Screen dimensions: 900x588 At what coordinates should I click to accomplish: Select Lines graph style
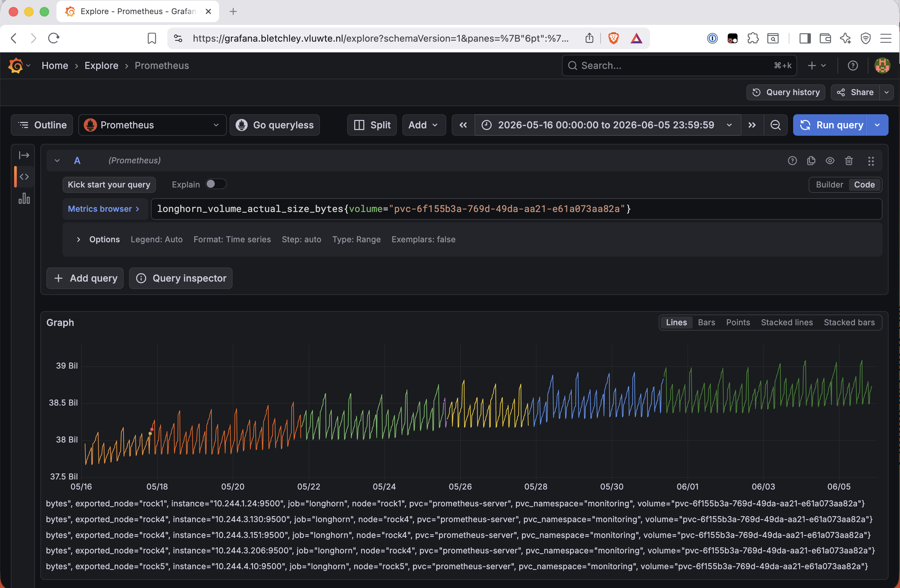676,323
